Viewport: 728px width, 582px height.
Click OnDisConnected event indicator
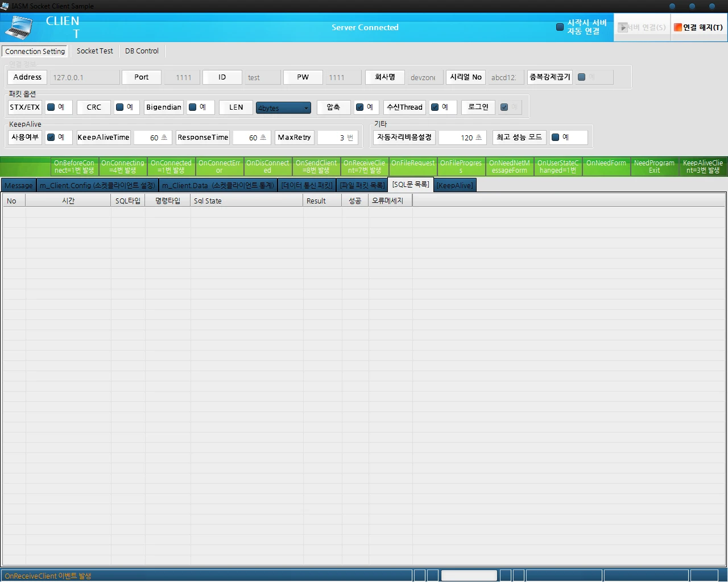268,167
